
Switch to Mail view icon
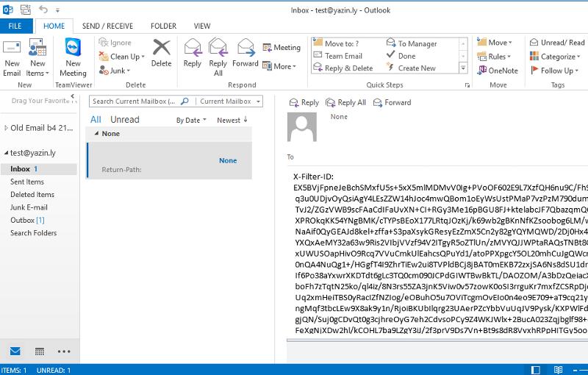[x=15, y=351]
